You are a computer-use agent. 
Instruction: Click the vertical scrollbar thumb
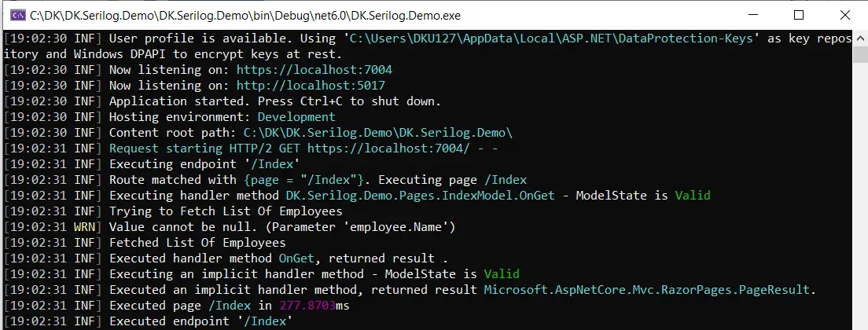pos(859,55)
